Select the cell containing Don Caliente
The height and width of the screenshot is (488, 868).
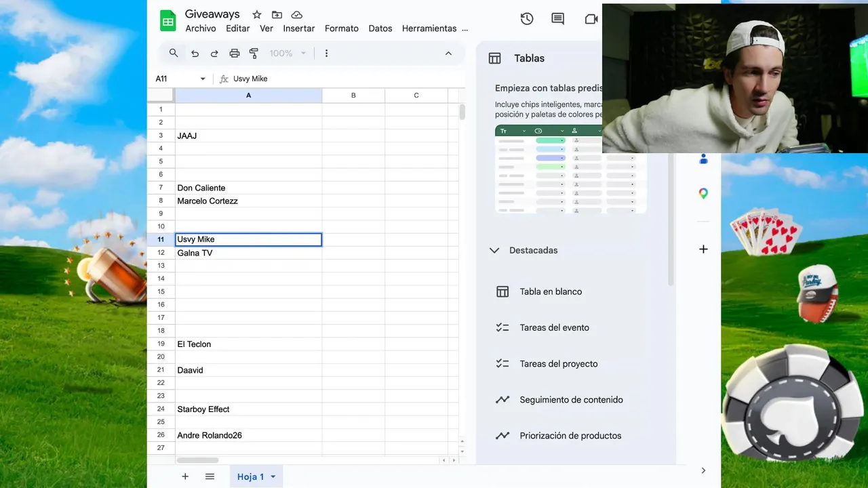(248, 188)
